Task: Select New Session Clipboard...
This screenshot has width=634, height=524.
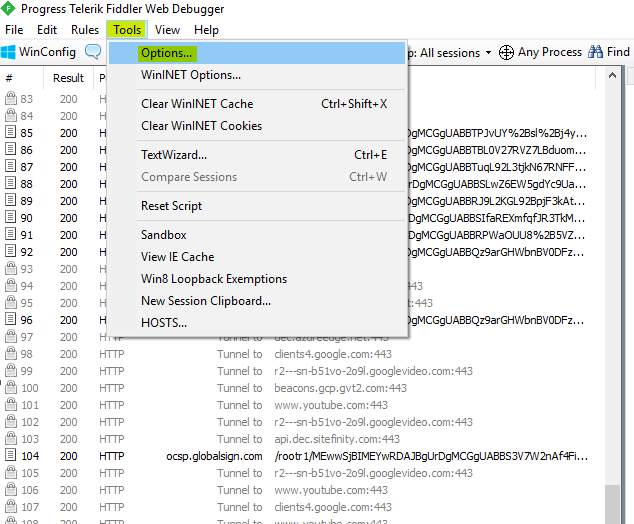Action: [257, 301]
